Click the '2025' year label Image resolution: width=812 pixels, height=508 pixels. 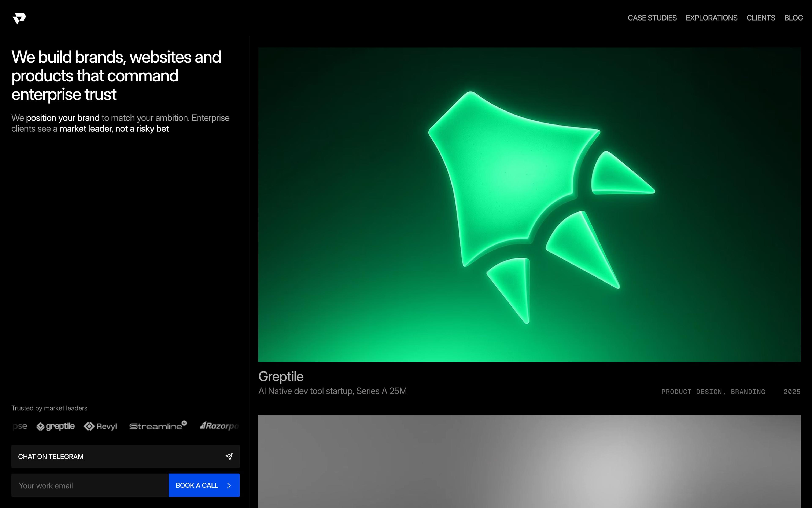tap(792, 392)
